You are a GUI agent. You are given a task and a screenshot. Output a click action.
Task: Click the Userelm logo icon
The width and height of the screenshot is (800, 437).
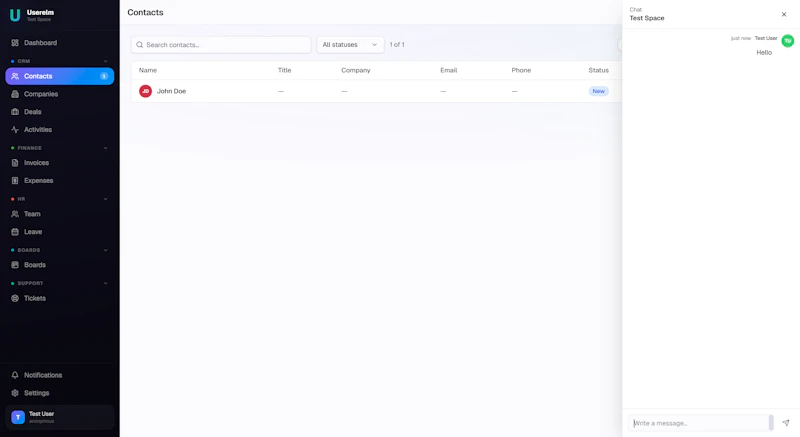[15, 15]
